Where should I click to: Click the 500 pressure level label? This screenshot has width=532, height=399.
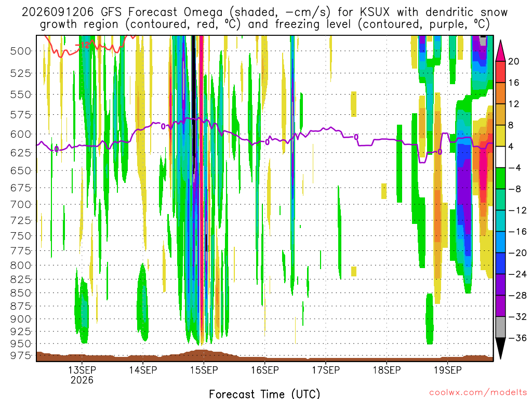pos(20,51)
